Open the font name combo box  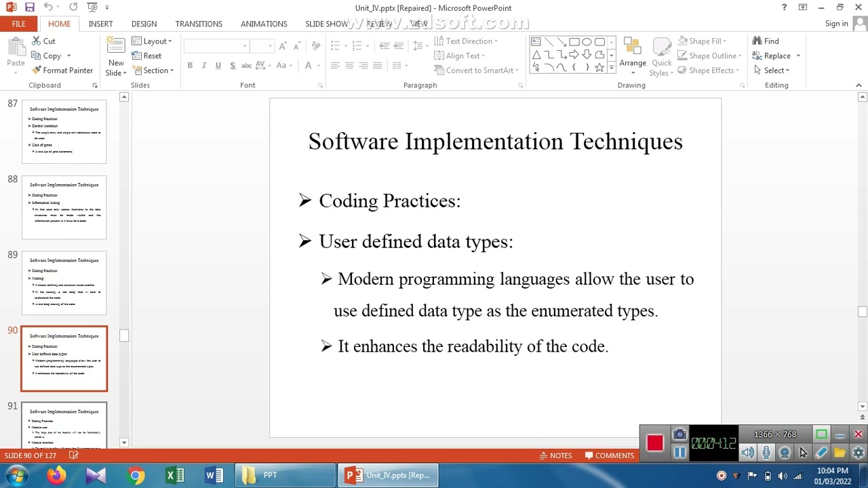coord(216,45)
